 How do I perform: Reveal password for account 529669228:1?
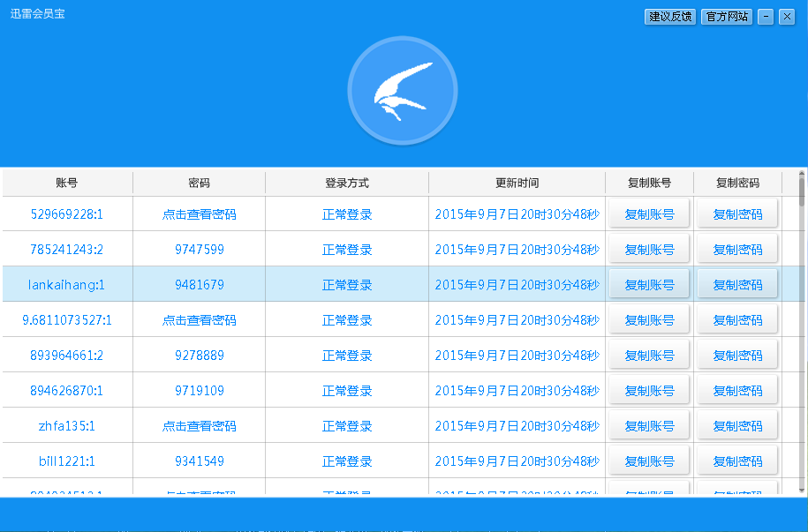coord(198,213)
